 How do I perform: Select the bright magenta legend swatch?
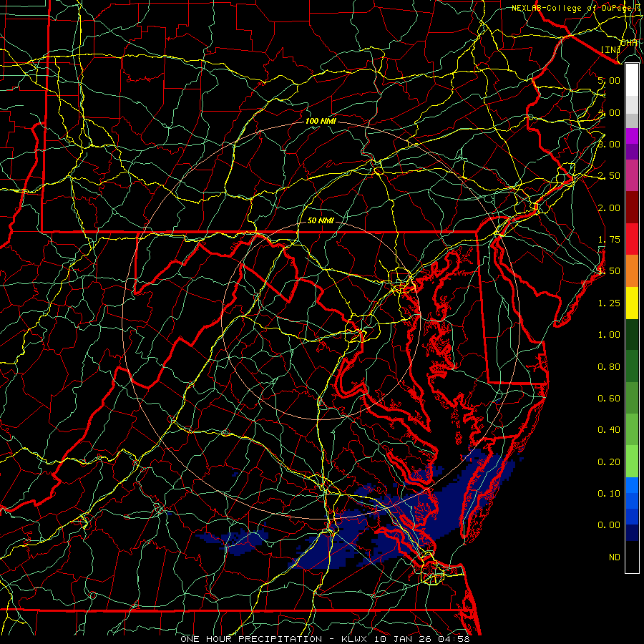click(x=632, y=136)
